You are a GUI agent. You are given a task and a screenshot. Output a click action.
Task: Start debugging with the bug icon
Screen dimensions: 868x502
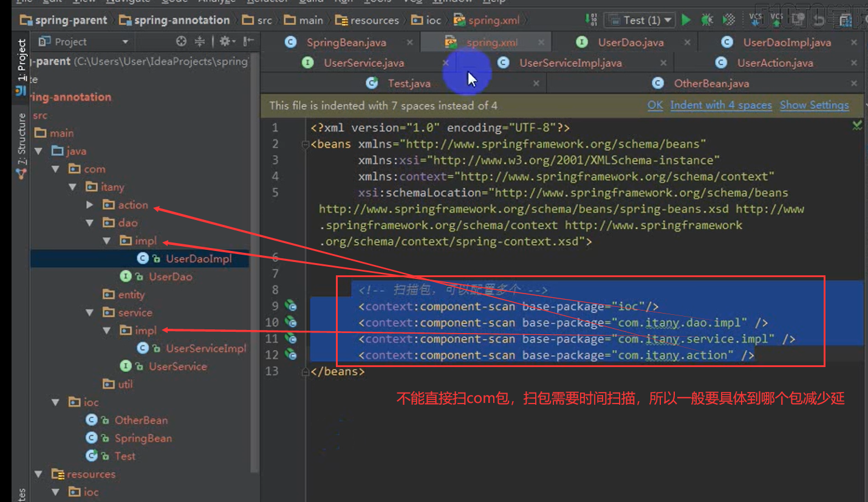(707, 20)
